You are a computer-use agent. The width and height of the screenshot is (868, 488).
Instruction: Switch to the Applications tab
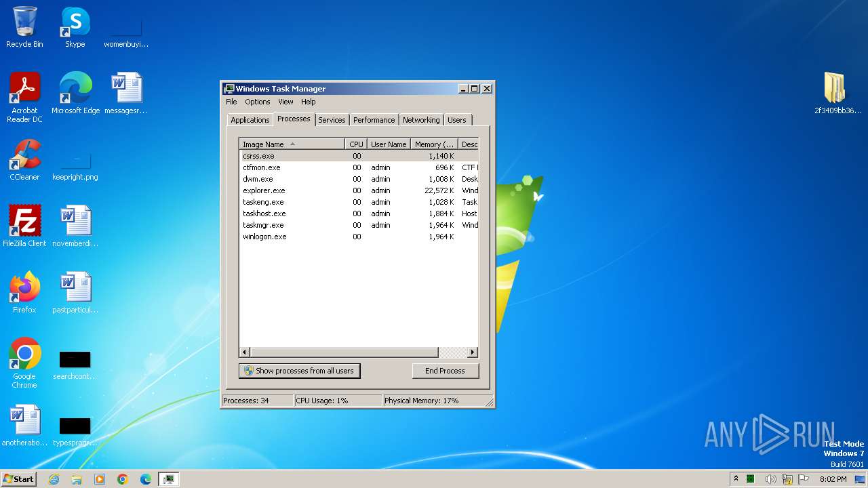click(250, 120)
